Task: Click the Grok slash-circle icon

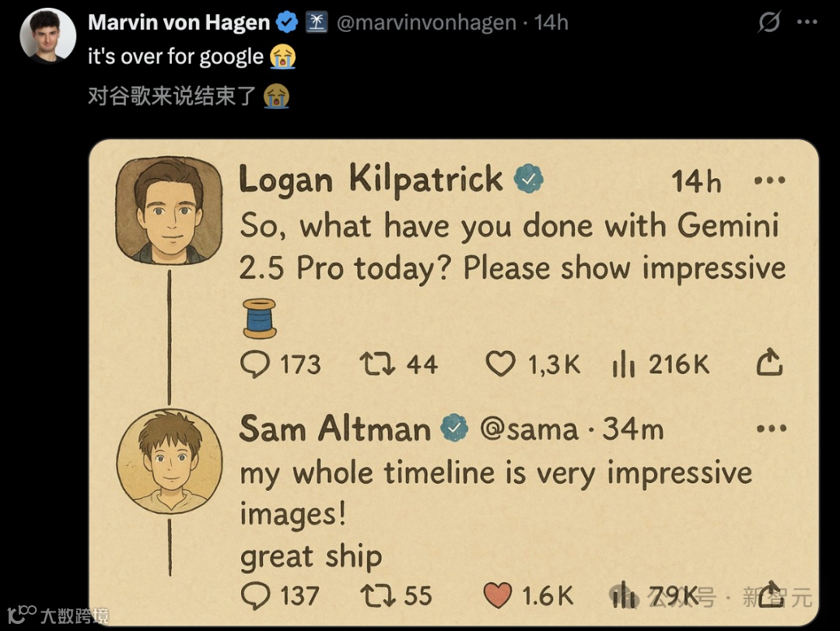Action: coord(768,23)
